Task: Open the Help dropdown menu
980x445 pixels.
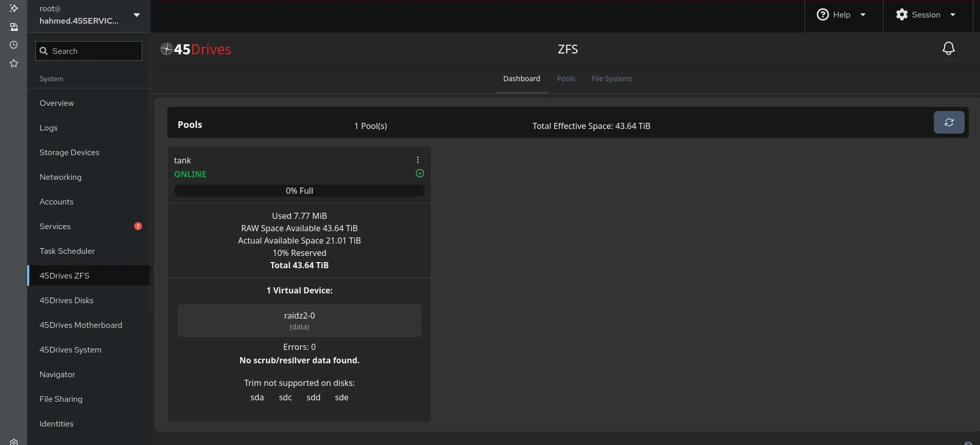Action: (842, 15)
